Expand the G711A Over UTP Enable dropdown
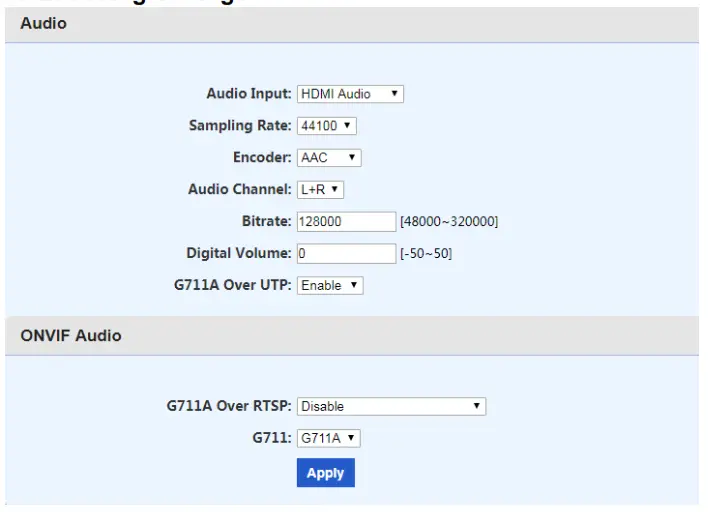The height and width of the screenshot is (512, 712). (330, 285)
